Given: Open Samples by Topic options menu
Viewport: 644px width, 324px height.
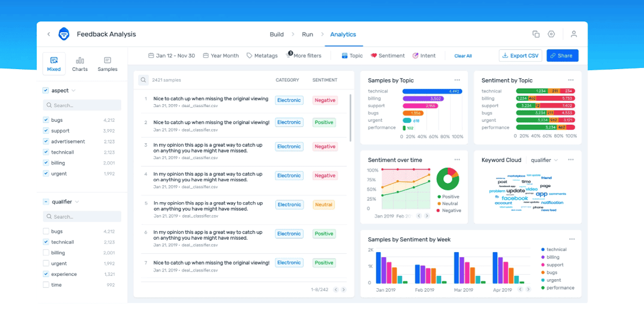Looking at the screenshot, I should coord(457,80).
